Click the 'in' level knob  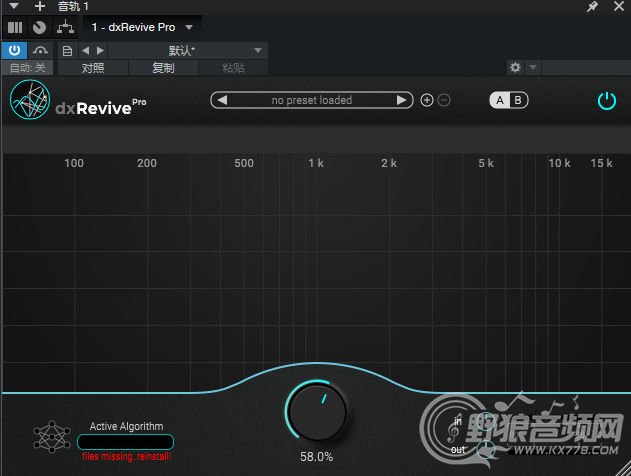(485, 421)
